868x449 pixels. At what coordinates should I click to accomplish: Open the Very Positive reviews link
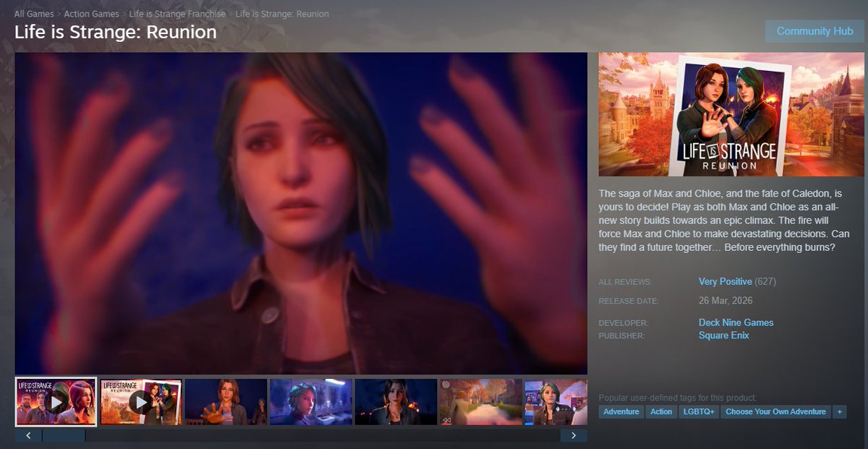[726, 281]
